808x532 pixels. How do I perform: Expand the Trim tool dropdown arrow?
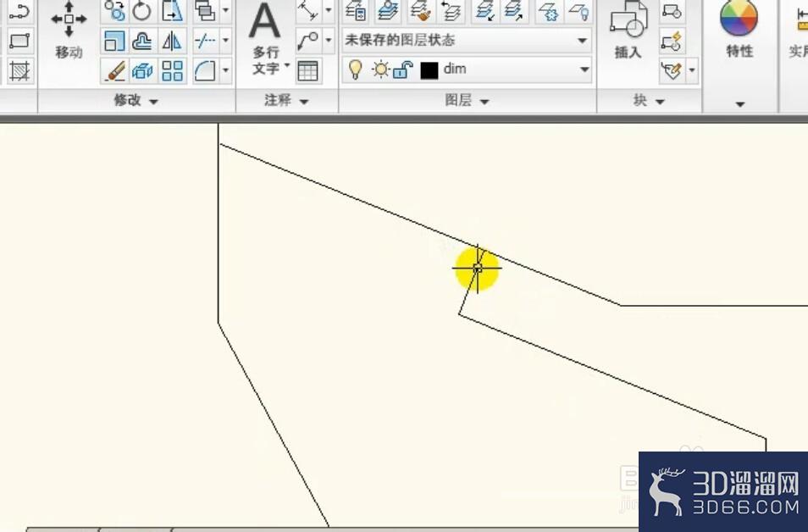pyautogui.click(x=225, y=41)
